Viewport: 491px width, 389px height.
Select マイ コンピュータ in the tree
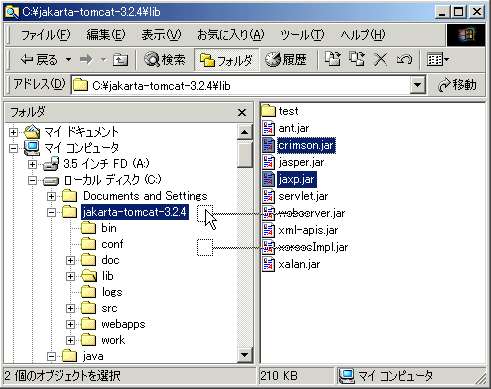pos(82,148)
